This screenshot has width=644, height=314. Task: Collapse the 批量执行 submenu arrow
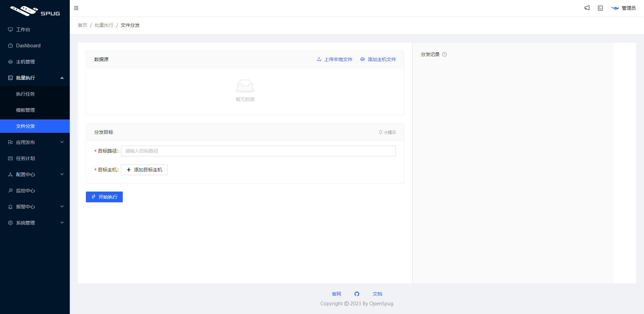click(x=62, y=78)
